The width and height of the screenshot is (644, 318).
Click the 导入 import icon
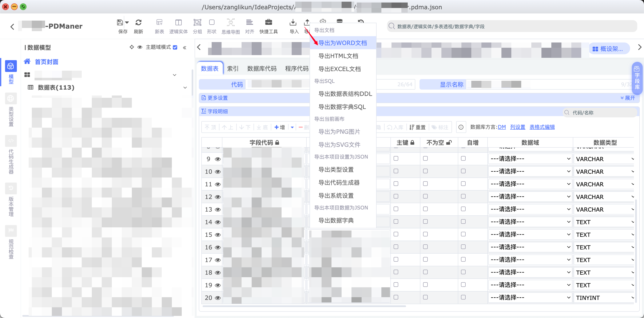coord(293,23)
